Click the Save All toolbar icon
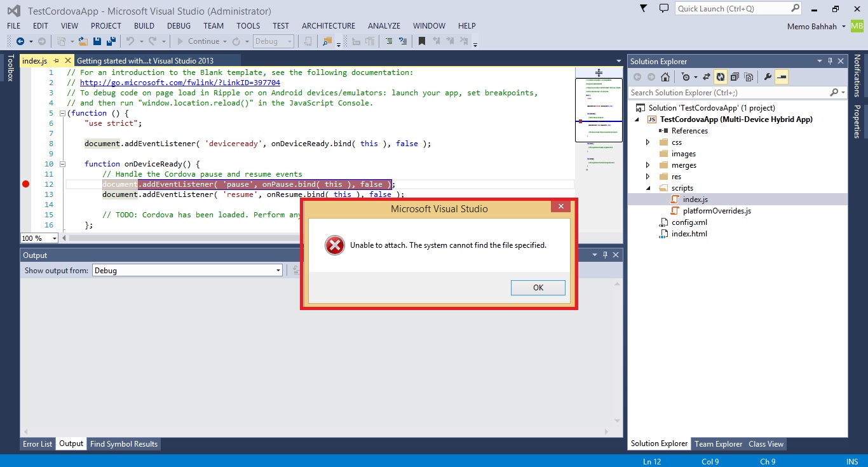The height and width of the screenshot is (467, 868). coord(111,41)
